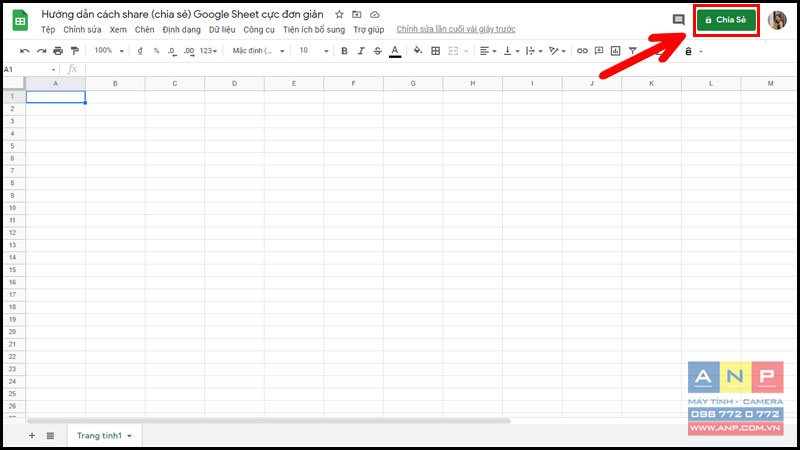Toggle bold formatting

[344, 51]
